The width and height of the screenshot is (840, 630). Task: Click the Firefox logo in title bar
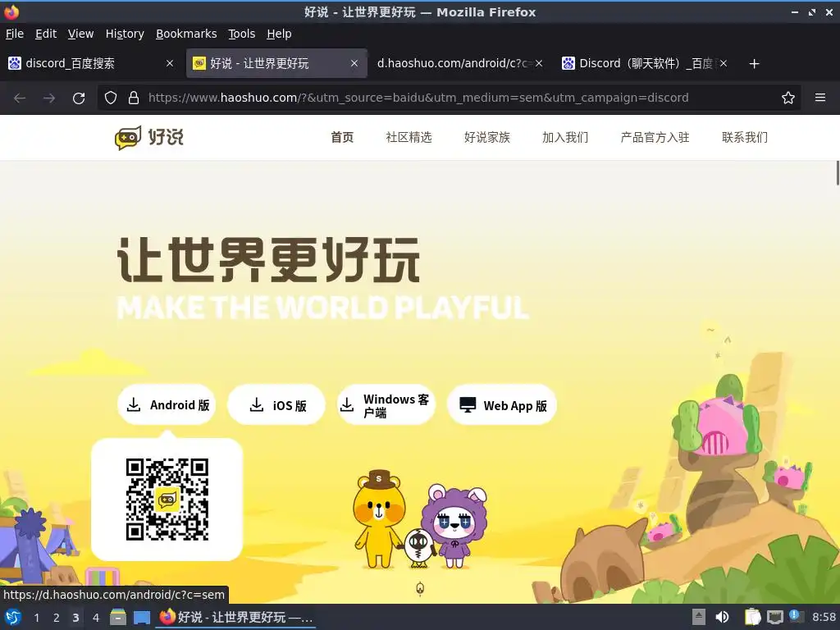(11, 11)
